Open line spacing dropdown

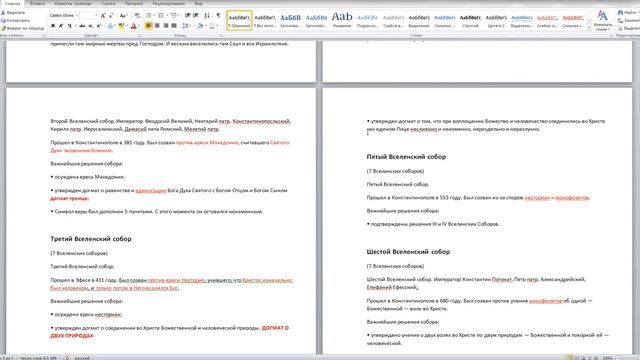186,26
